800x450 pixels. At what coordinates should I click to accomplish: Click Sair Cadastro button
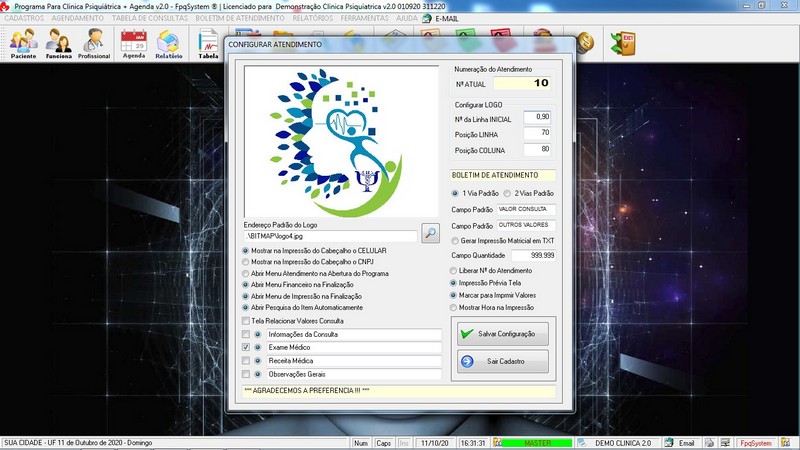(x=503, y=361)
